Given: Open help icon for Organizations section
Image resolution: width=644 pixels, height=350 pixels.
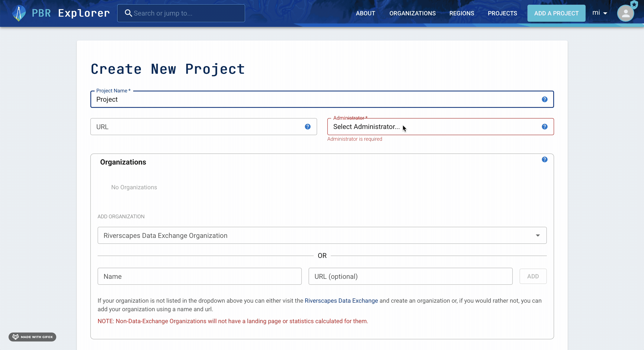Looking at the screenshot, I should [x=544, y=159].
